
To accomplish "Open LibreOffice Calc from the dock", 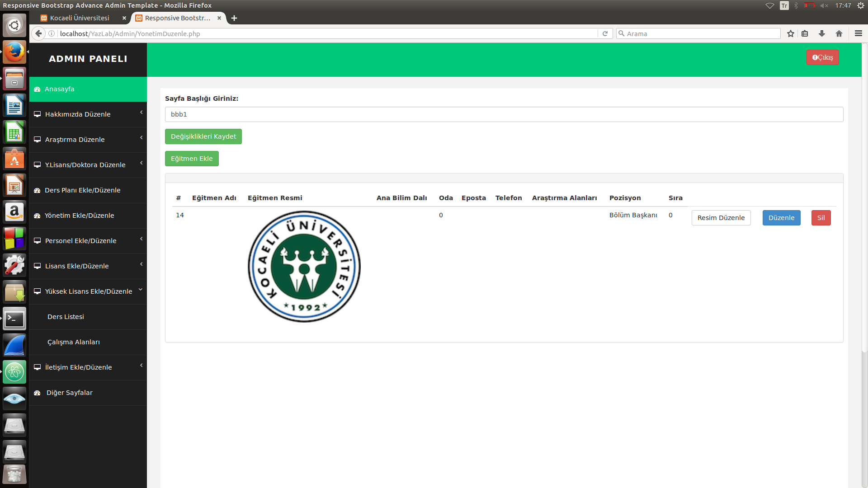I will 14,132.
